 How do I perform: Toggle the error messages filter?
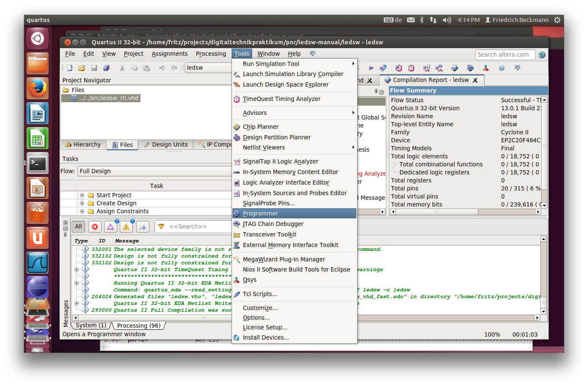95,227
